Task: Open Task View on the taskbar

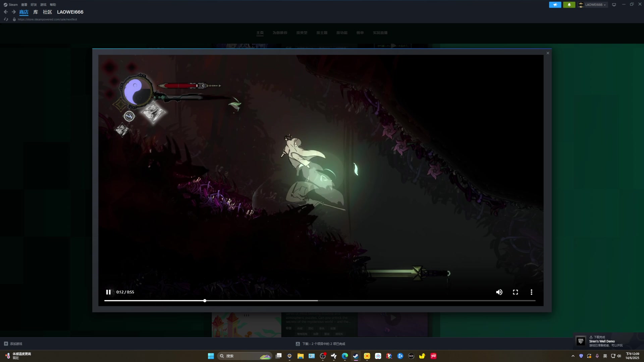Action: pyautogui.click(x=278, y=356)
